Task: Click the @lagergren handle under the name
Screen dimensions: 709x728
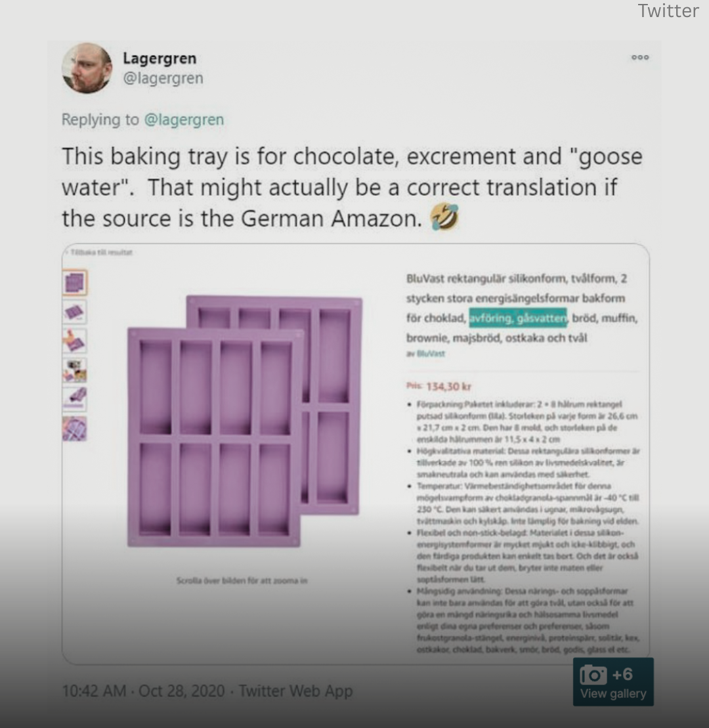Action: click(x=163, y=77)
